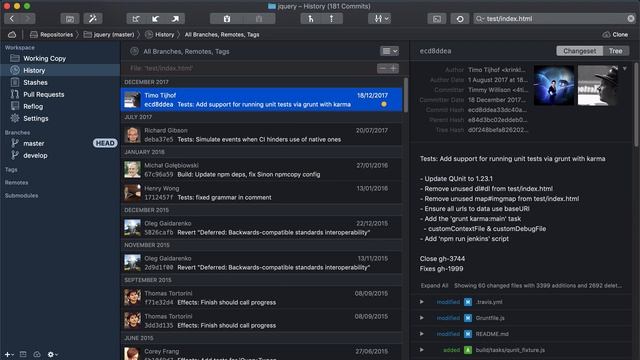
Task: Expand the README.md file diff
Action: coord(422,334)
